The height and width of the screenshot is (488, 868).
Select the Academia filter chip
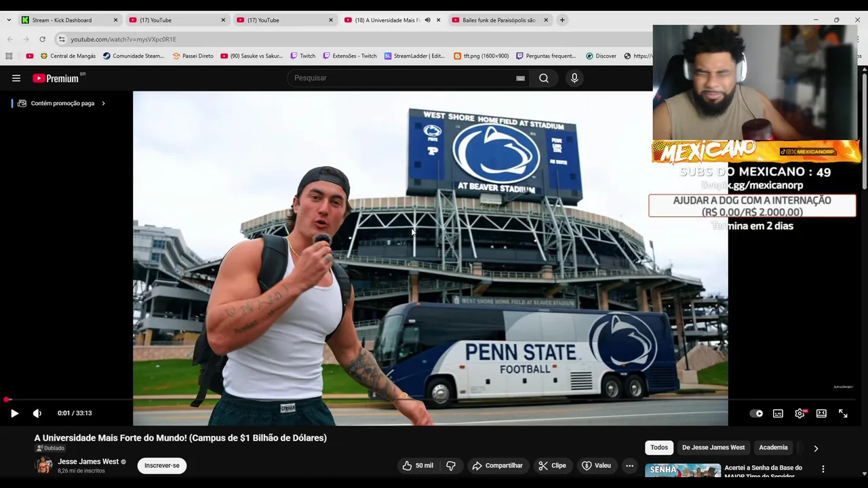click(x=773, y=447)
